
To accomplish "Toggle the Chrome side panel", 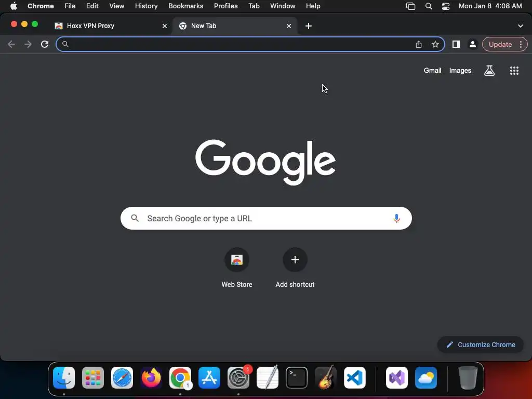I will [x=456, y=44].
